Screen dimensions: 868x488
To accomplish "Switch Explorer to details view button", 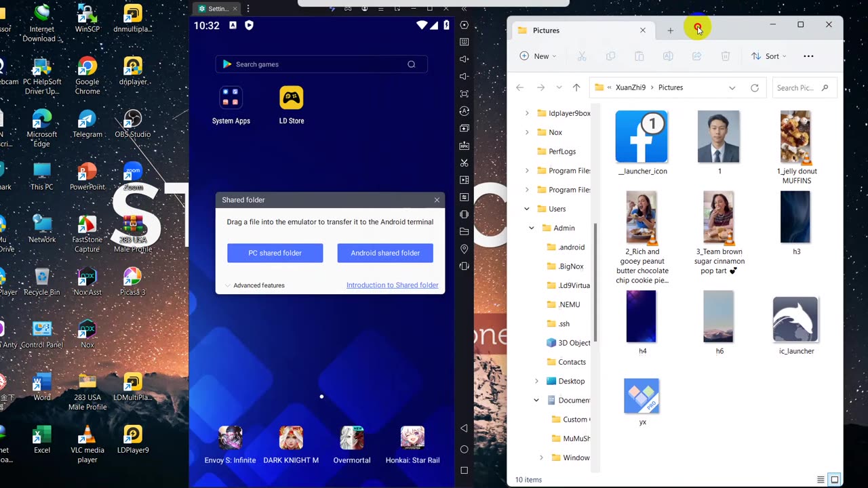I will pyautogui.click(x=821, y=480).
